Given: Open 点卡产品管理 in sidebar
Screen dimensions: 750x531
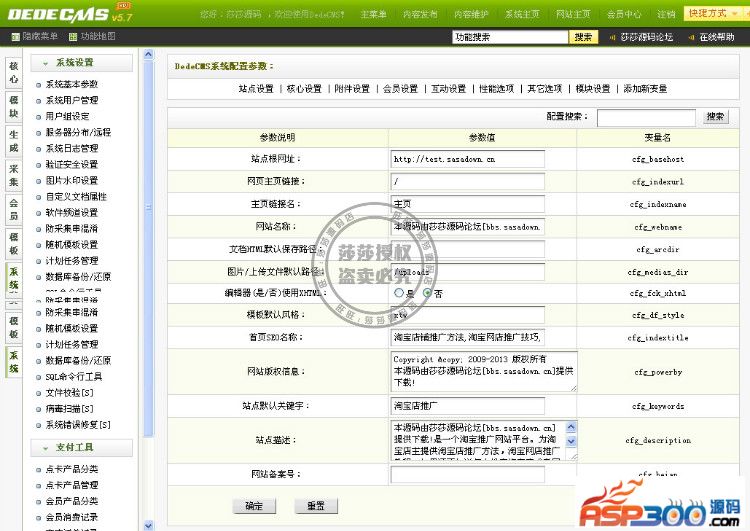Looking at the screenshot, I should pos(71,485).
